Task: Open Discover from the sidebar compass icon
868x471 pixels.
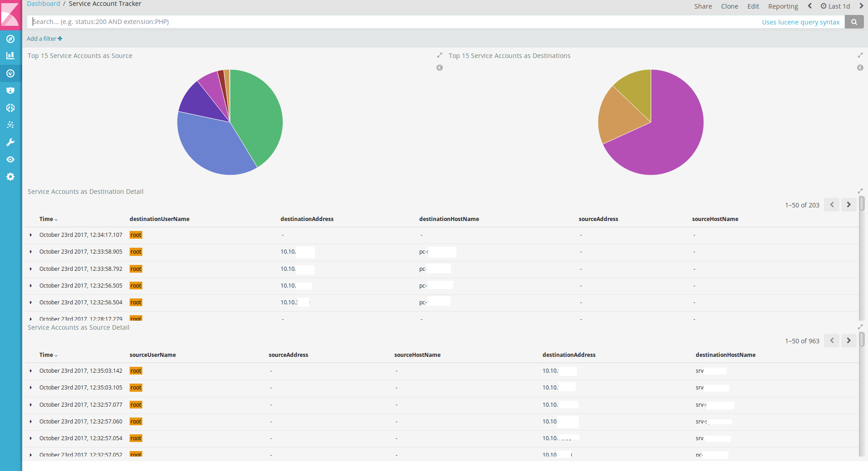Action: pyautogui.click(x=10, y=39)
